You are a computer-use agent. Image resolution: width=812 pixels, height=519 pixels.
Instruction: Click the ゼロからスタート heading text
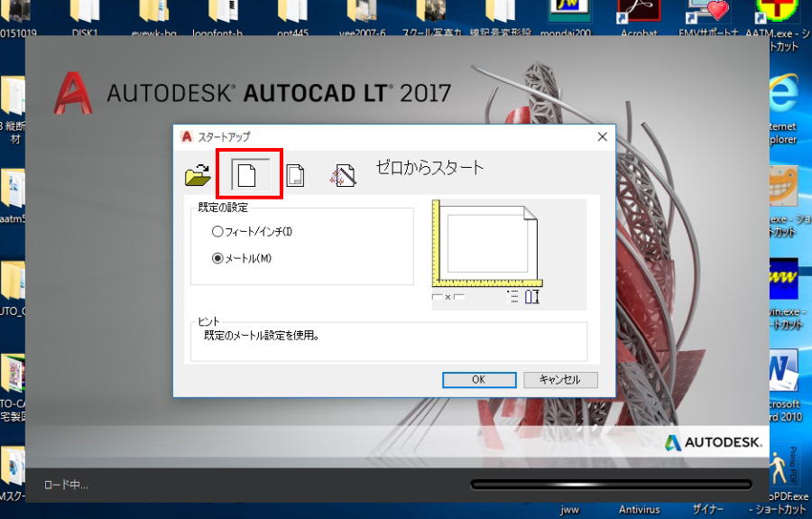pos(429,168)
